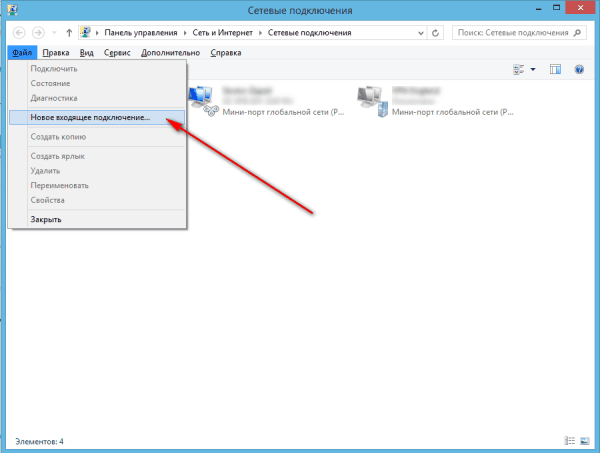Click the Переименовать menu entry
This screenshot has height=453, width=600.
coord(97,186)
